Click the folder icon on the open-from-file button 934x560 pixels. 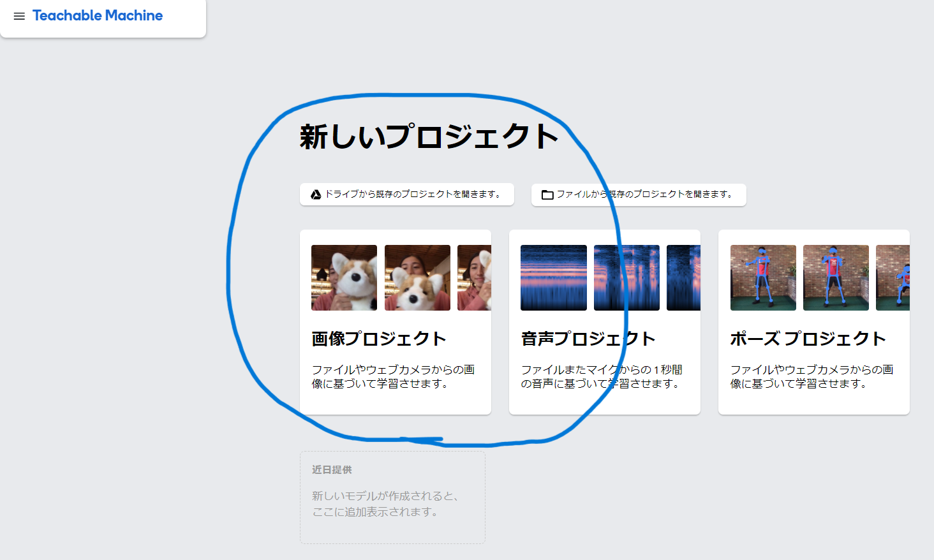(547, 195)
